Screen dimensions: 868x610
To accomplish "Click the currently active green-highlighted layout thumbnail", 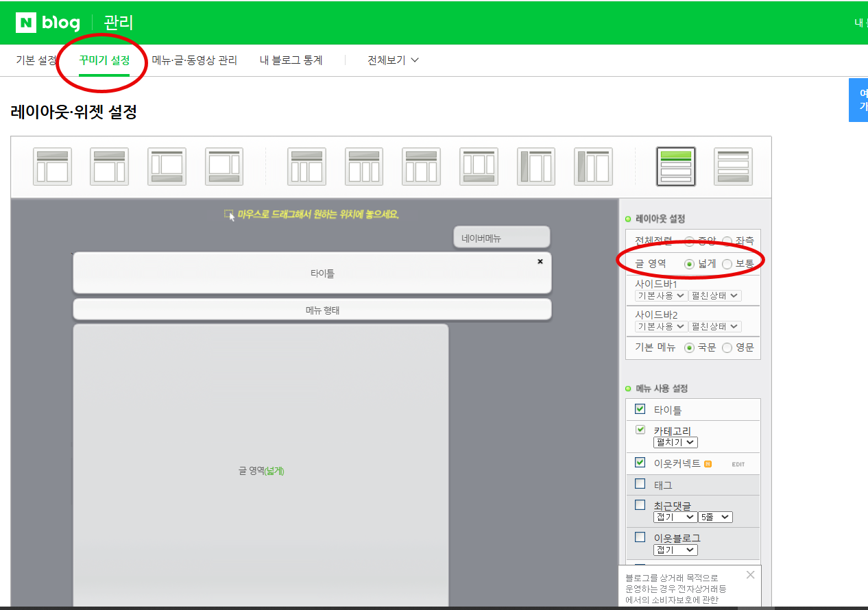I will point(676,166).
